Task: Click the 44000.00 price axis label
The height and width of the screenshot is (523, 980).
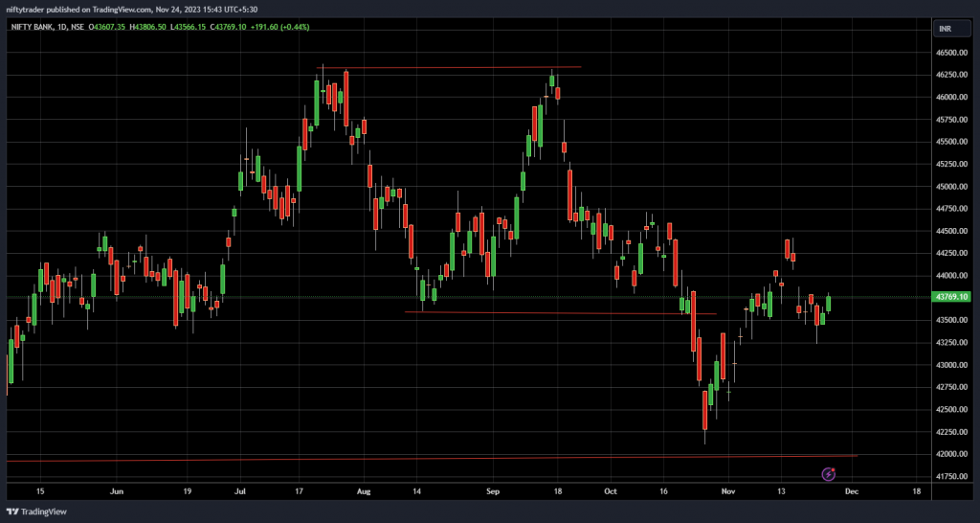Action: [952, 276]
